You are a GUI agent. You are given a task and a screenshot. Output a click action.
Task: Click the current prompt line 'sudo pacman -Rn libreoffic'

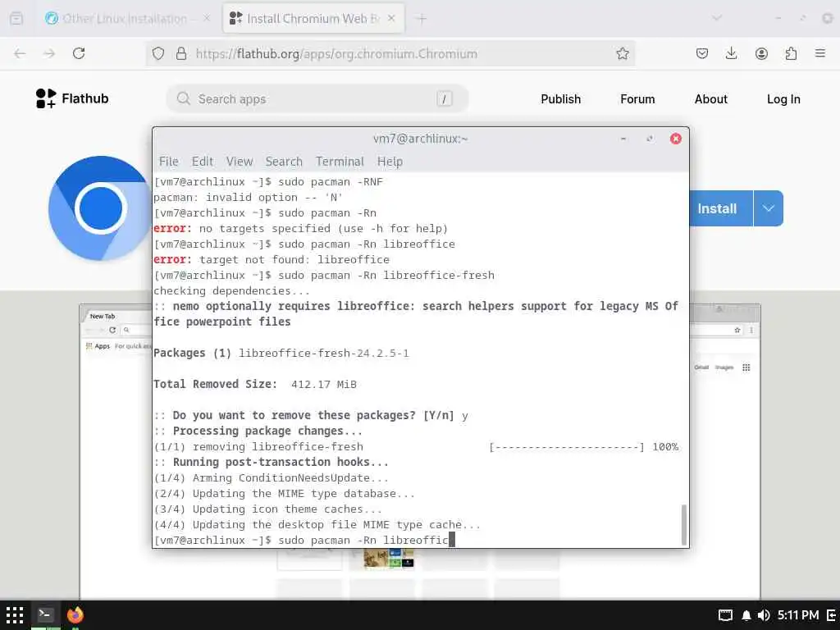304,540
